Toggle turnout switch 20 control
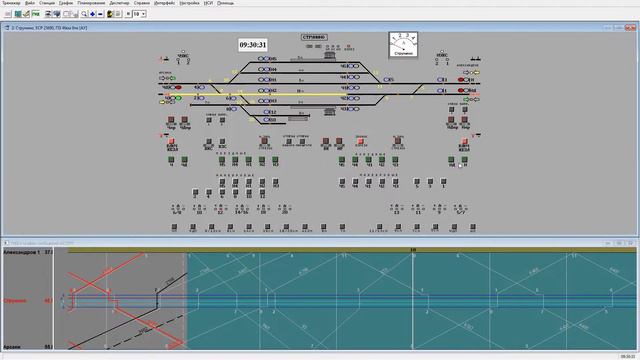The image size is (640, 360). coord(284,209)
